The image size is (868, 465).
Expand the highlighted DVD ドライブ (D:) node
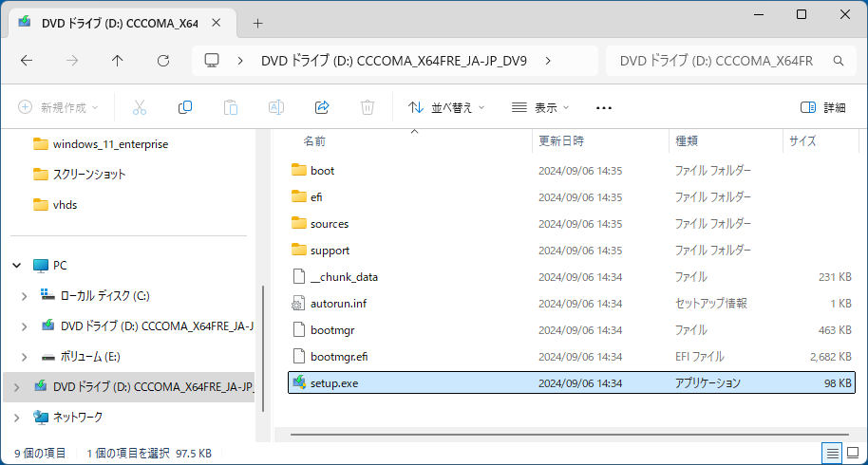16,387
